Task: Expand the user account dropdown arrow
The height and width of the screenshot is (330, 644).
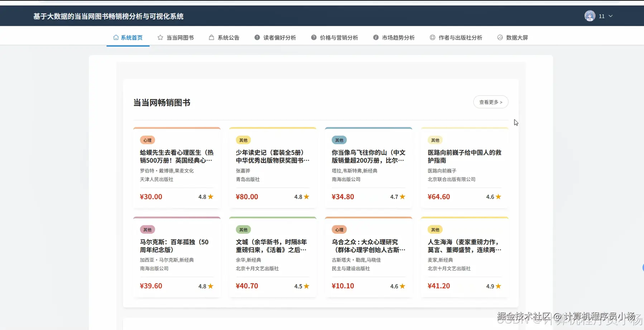Action: point(611,16)
